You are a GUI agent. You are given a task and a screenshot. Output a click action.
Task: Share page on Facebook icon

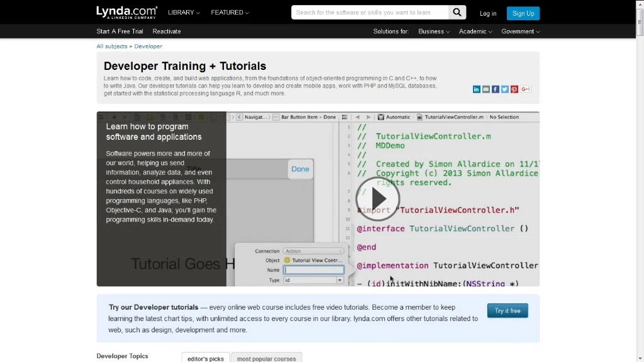[x=496, y=89]
